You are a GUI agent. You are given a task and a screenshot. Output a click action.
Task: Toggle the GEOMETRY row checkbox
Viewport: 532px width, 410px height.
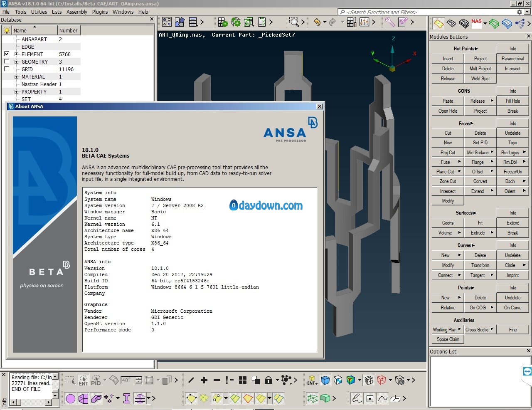7,61
